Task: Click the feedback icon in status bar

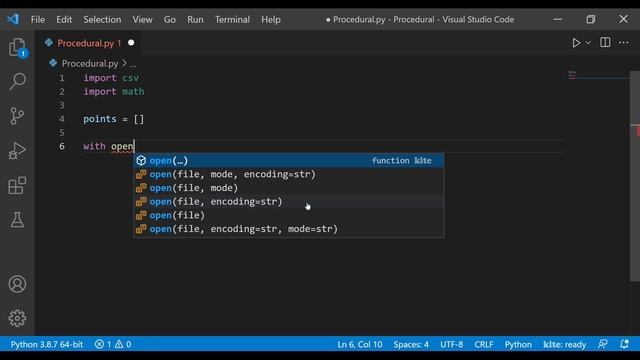Action: coord(603,344)
